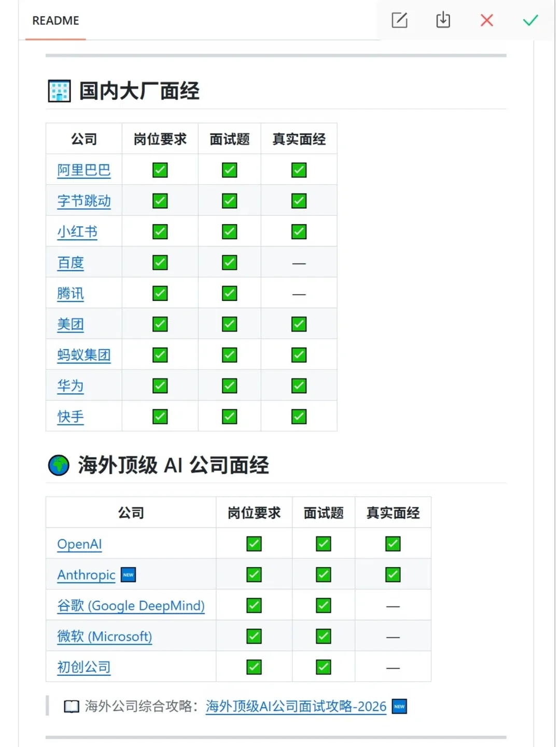Click 岗位要求 header in overseas AI table
560x747 pixels.
pyautogui.click(x=254, y=513)
